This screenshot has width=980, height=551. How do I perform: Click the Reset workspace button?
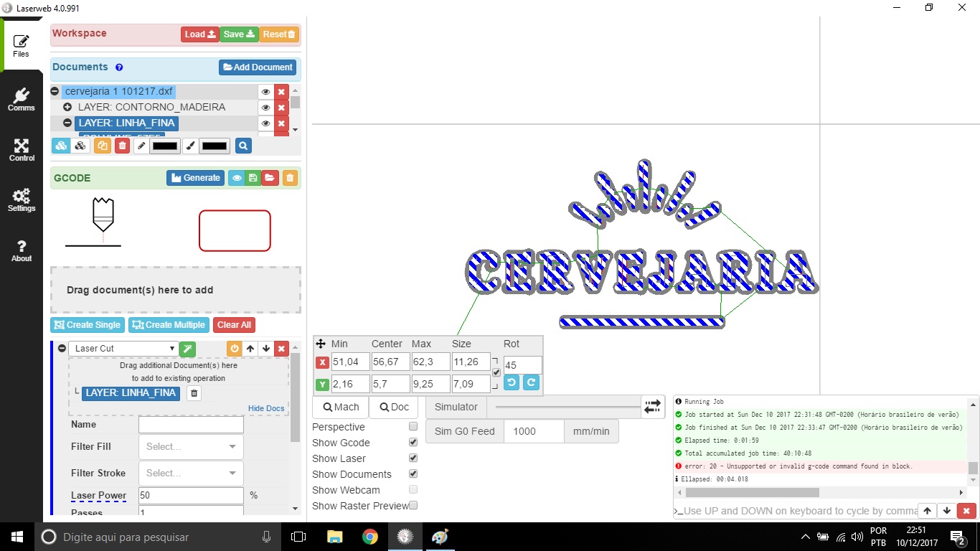click(279, 34)
